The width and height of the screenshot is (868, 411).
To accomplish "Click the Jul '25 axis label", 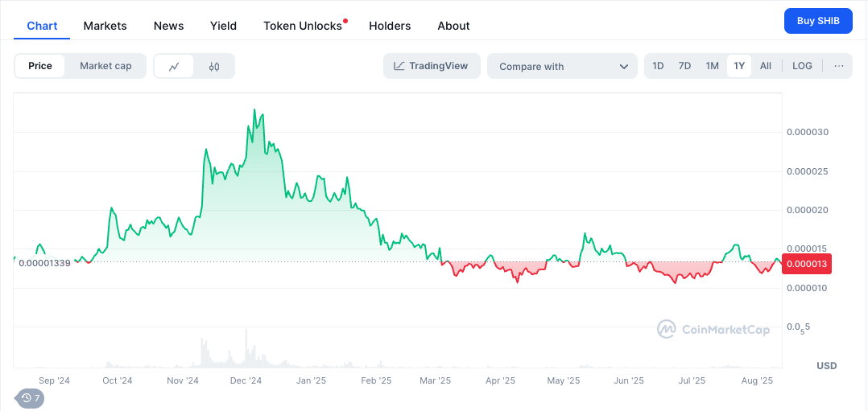I will [692, 380].
